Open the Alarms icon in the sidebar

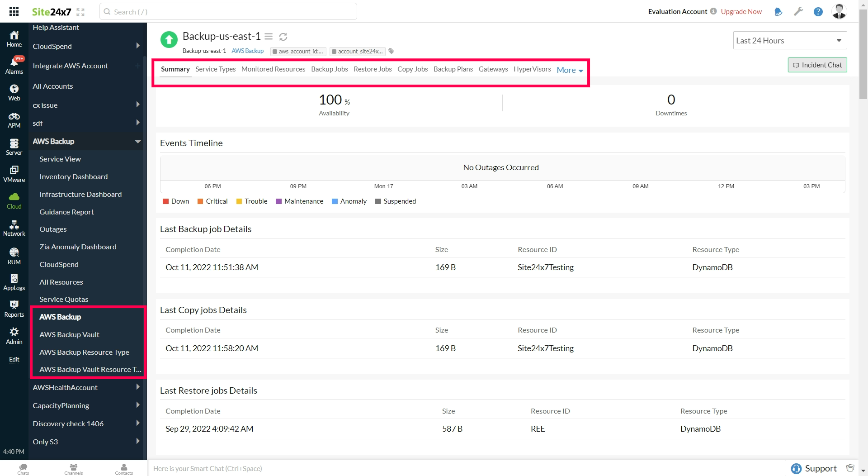(x=14, y=65)
